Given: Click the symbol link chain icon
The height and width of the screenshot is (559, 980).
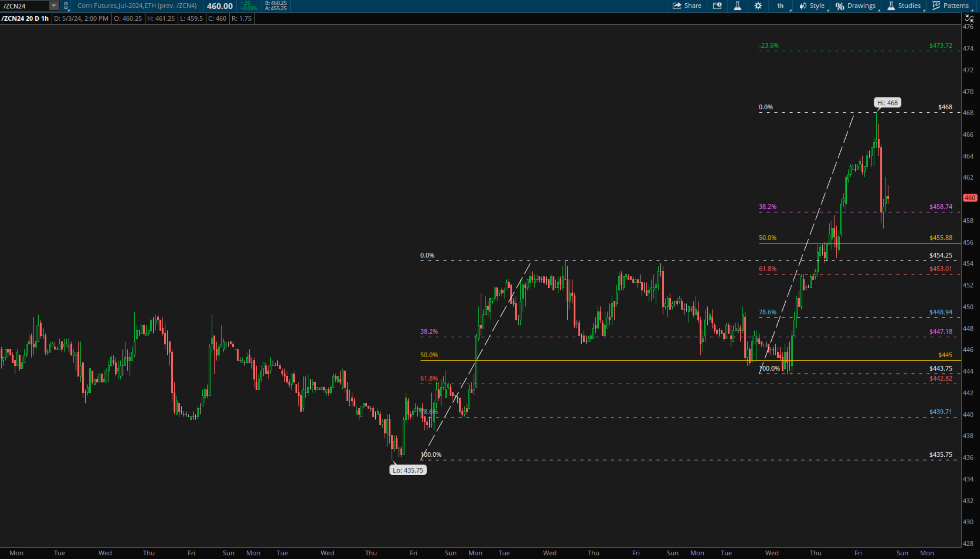Looking at the screenshot, I should pyautogui.click(x=66, y=6).
